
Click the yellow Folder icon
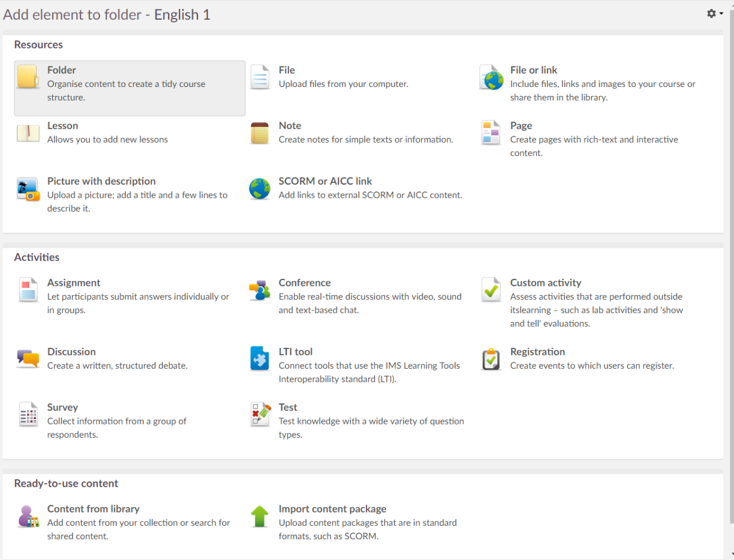pos(28,77)
